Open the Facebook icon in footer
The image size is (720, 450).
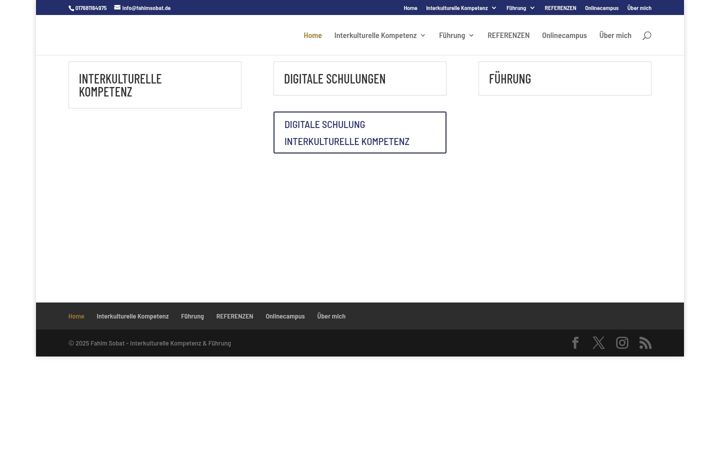(575, 343)
